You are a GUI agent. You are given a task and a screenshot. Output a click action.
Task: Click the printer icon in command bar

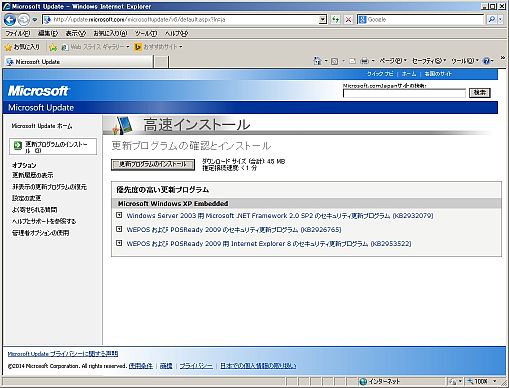[x=365, y=61]
